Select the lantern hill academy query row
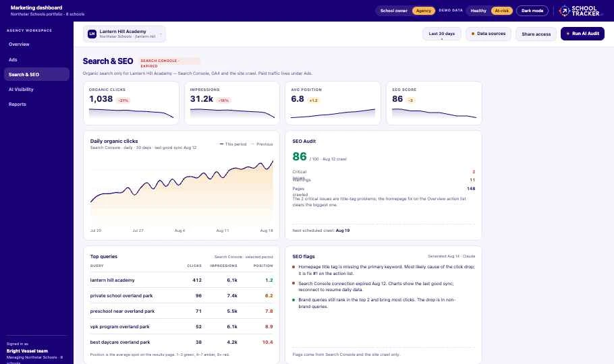This screenshot has width=614, height=364. point(182,280)
